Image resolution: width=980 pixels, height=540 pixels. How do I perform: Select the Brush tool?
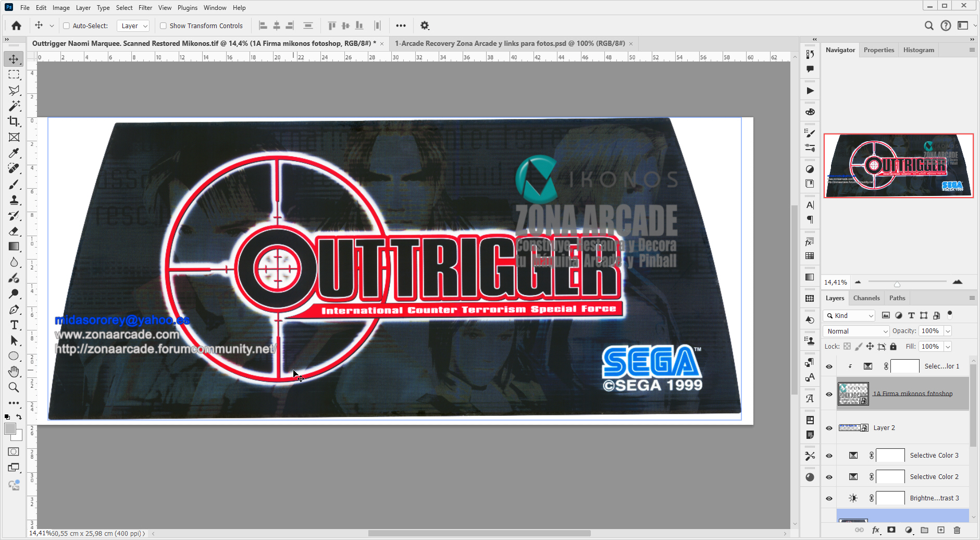14,185
